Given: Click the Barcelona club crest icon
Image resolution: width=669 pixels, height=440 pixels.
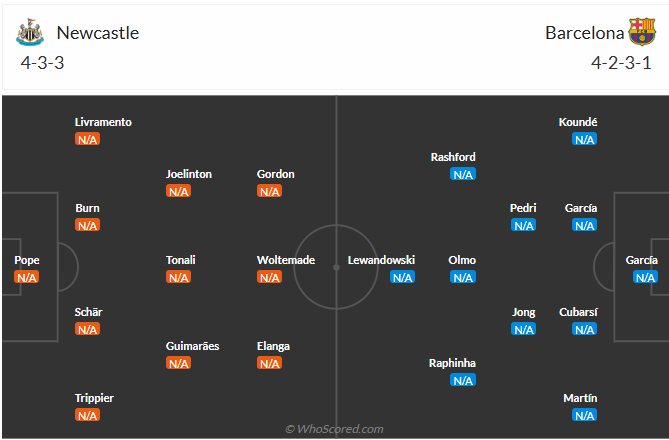Looking at the screenshot, I should coord(641,32).
